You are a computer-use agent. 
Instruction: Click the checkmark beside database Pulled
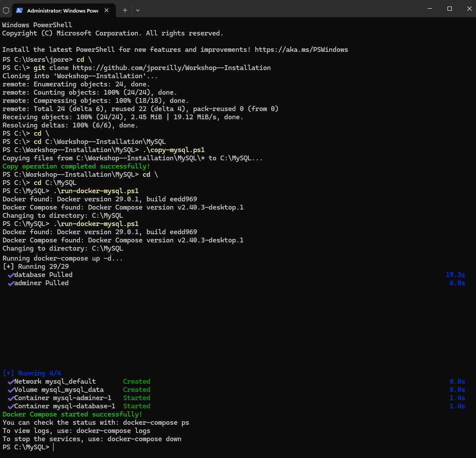coord(11,275)
